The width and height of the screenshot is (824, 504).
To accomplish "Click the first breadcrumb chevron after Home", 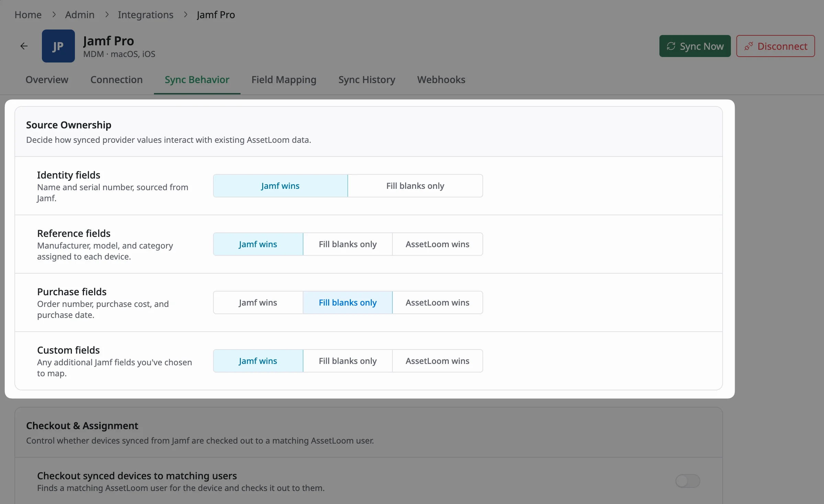I will (54, 15).
